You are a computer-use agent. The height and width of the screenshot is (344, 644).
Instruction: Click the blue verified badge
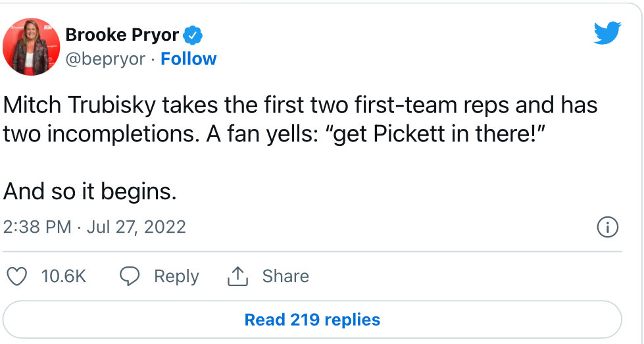193,36
